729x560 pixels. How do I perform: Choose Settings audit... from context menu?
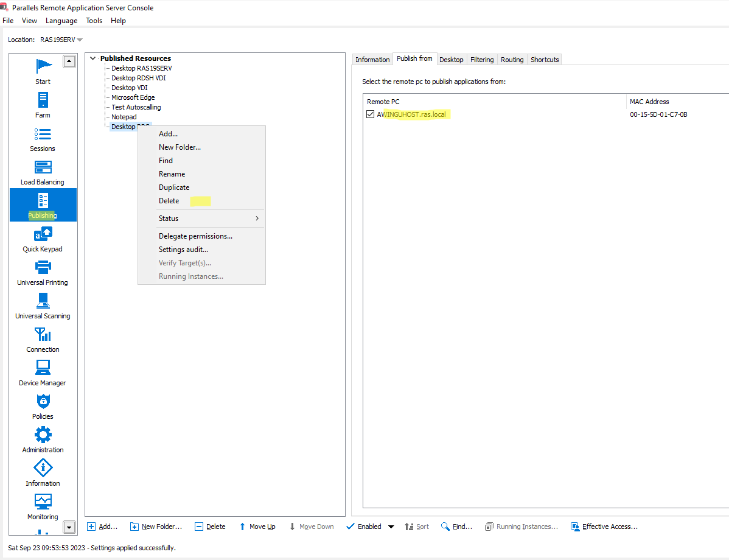(x=202, y=250)
